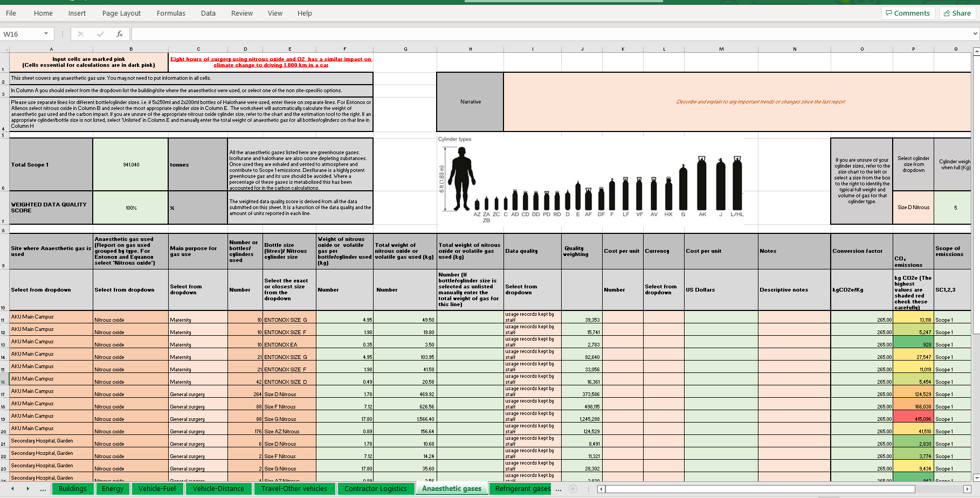
Task: Select Size AZ Nitrous in row 20
Action: click(289, 429)
